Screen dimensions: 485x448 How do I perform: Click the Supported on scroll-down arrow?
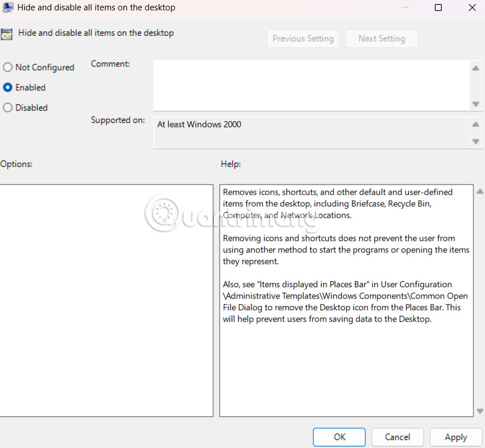point(475,141)
